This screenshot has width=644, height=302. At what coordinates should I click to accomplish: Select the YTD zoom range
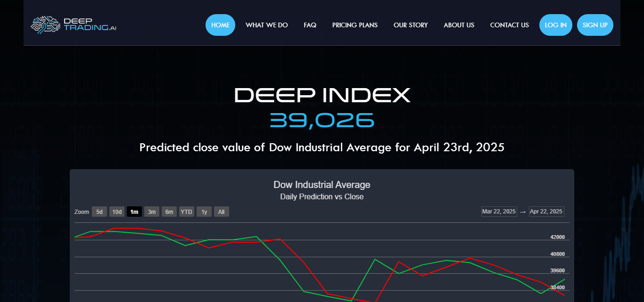pos(187,212)
